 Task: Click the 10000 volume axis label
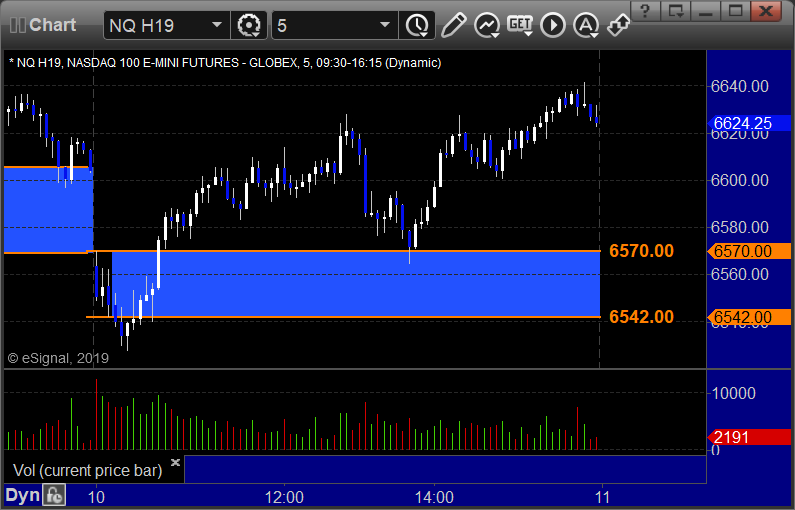coord(734,393)
